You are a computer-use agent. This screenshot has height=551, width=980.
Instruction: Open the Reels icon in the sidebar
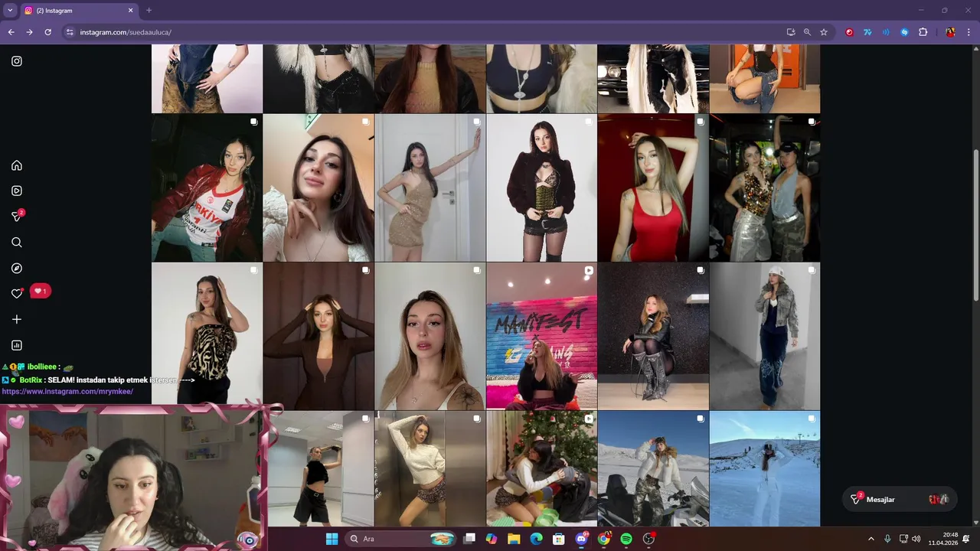click(17, 191)
